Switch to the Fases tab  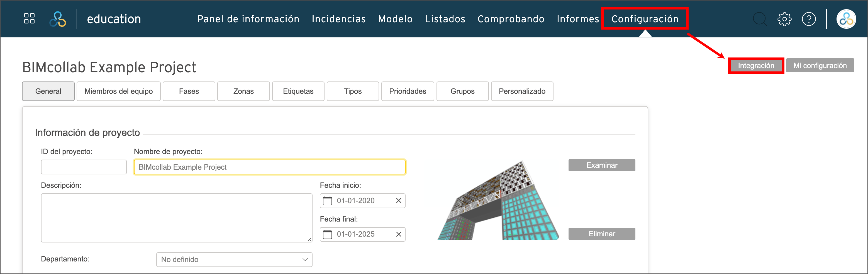[189, 91]
